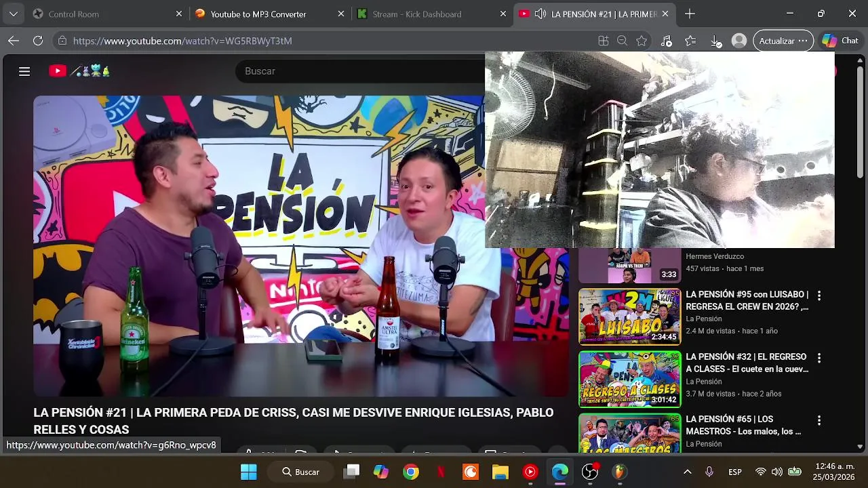Open File Explorer from taskbar

pyautogui.click(x=500, y=472)
